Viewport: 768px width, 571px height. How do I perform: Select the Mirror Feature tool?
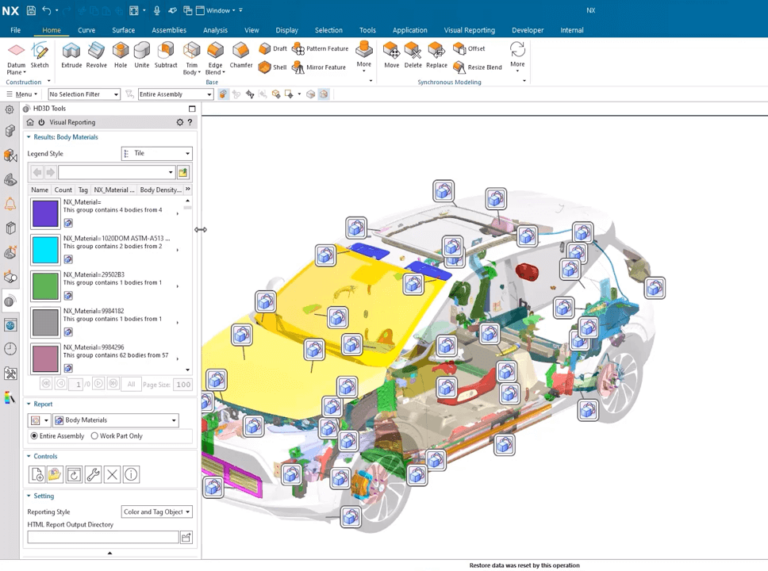(319, 67)
